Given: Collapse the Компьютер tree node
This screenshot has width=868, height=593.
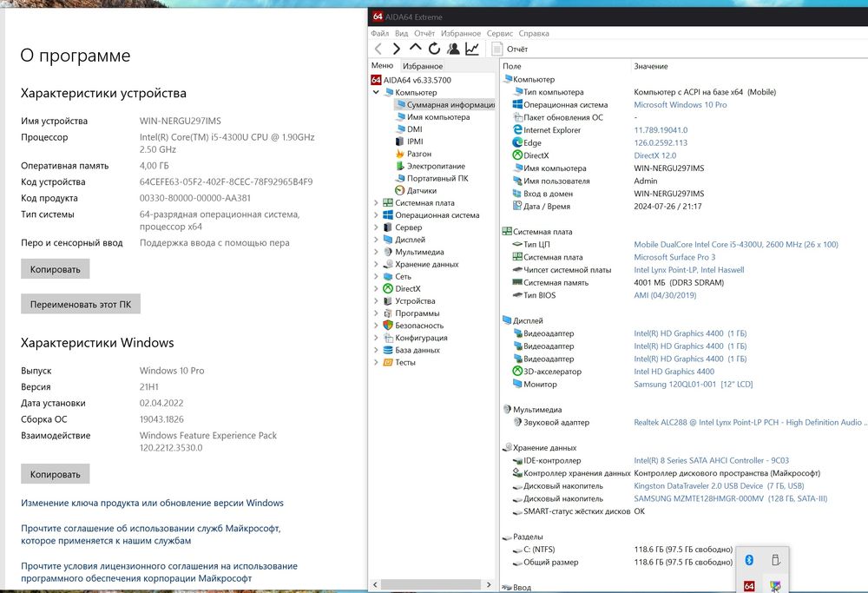Looking at the screenshot, I should pyautogui.click(x=377, y=92).
